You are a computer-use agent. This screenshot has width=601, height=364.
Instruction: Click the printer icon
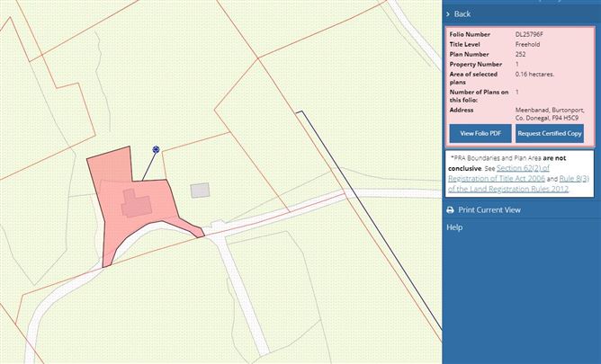click(x=450, y=210)
